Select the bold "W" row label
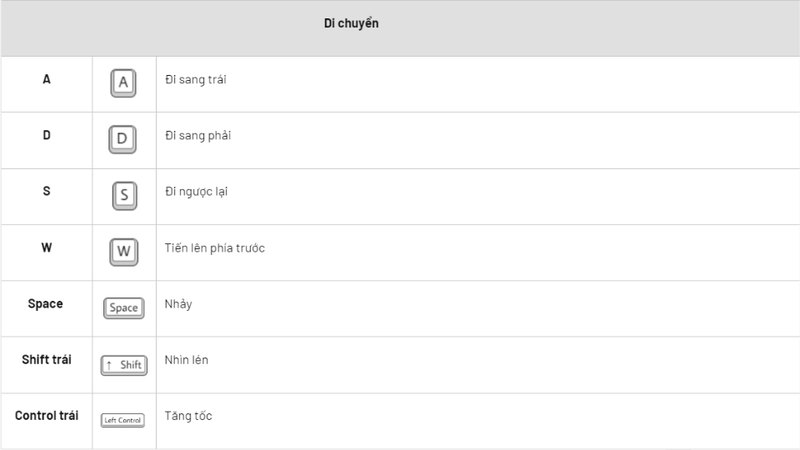 [x=46, y=247]
